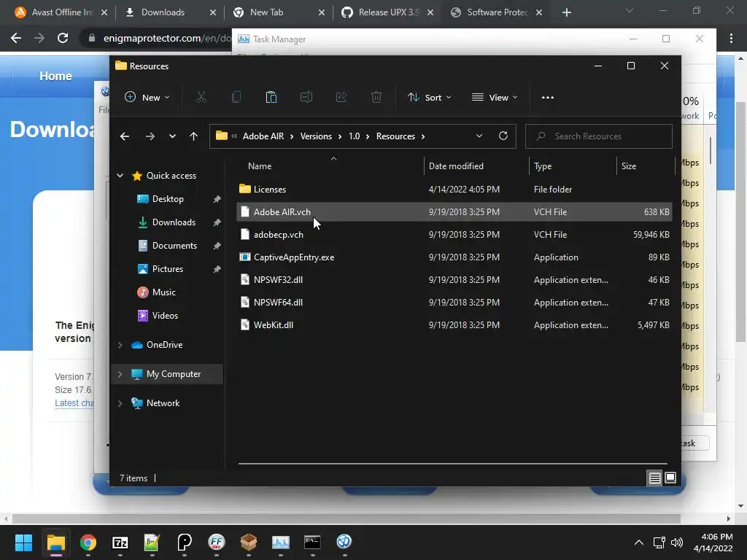Open the New item menu

coord(147,98)
